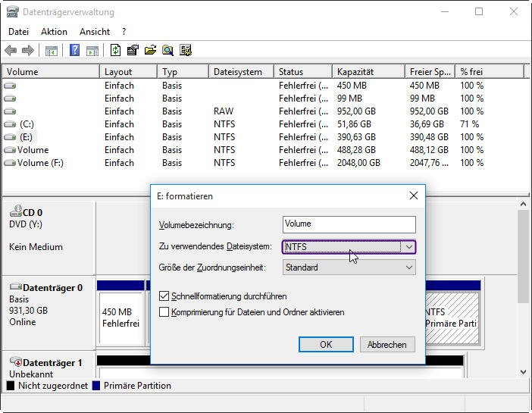This screenshot has width=532, height=413.
Task: Click the Back arrow toolbar icon
Action: [11, 51]
